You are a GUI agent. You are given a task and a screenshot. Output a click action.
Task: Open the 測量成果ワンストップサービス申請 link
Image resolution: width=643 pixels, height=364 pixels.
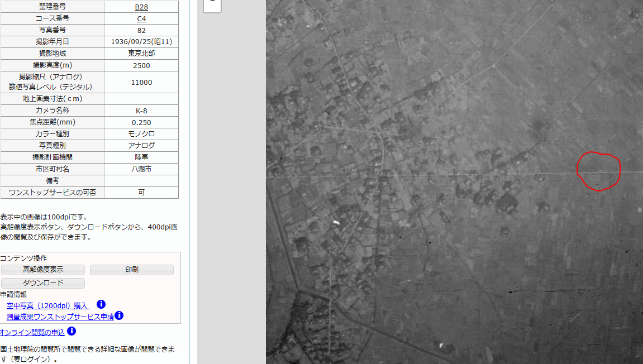60,317
